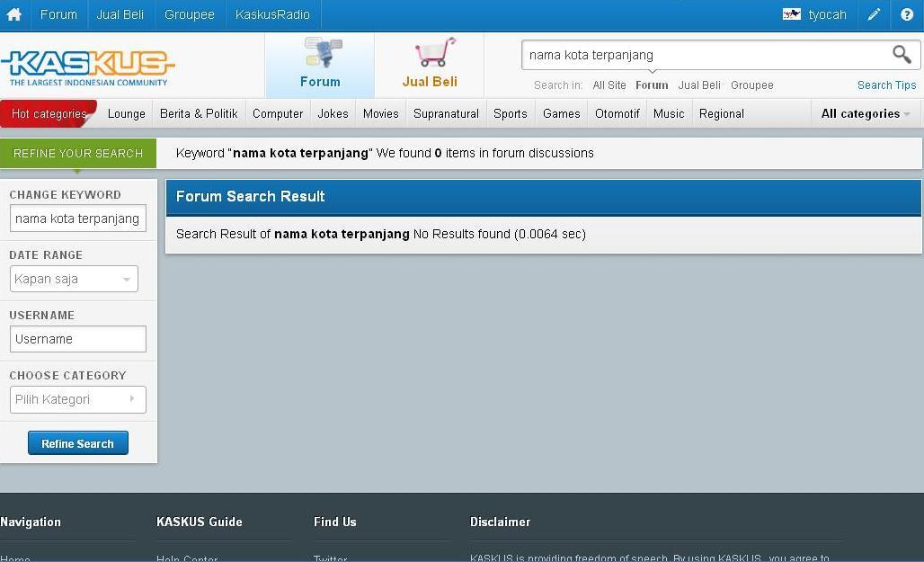Click the tyocah user avatar
This screenshot has width=924, height=562.
[x=791, y=14]
